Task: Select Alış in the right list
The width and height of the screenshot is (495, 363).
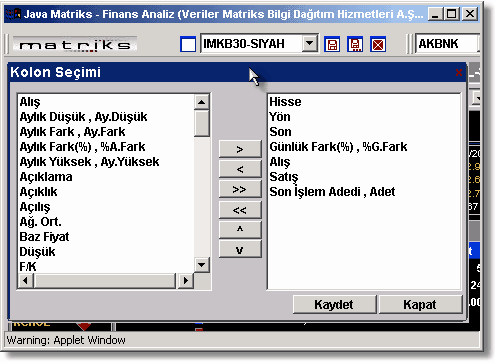Action: (280, 162)
